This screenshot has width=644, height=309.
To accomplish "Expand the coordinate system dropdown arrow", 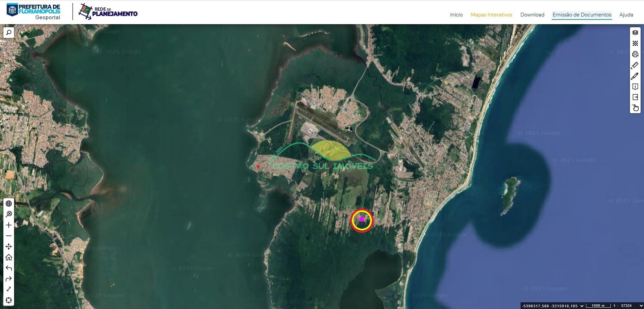I will [x=582, y=306].
